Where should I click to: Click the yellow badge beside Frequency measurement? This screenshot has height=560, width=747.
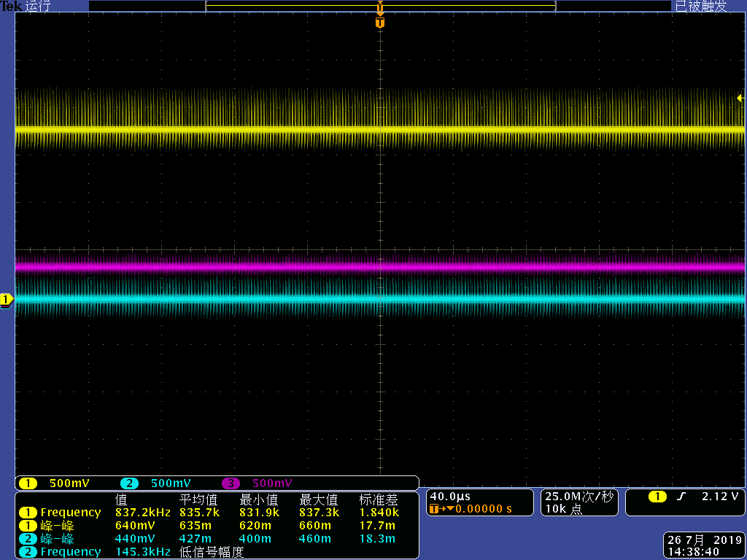(x=27, y=513)
